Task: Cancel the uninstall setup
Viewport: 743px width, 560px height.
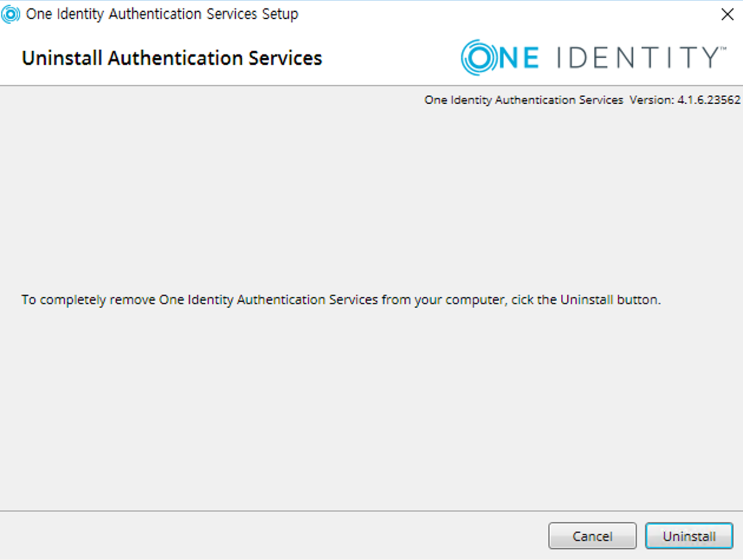Action: 592,536
